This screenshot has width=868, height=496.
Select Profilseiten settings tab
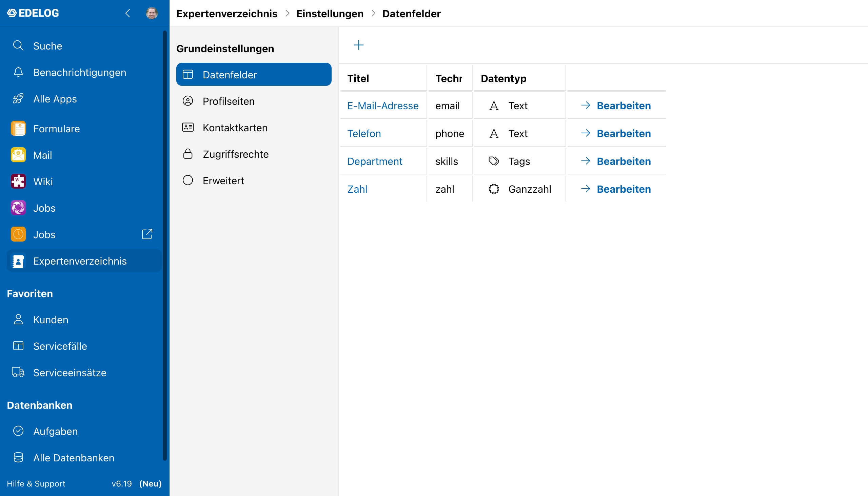(x=254, y=101)
